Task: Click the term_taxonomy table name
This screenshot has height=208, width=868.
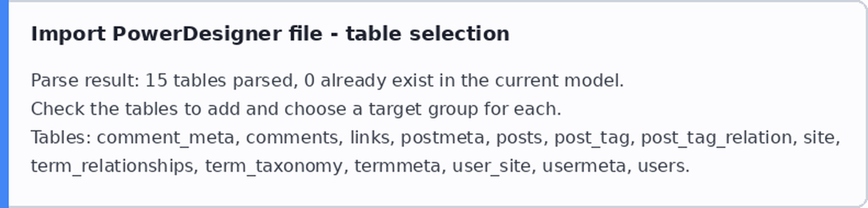Action: point(274,166)
